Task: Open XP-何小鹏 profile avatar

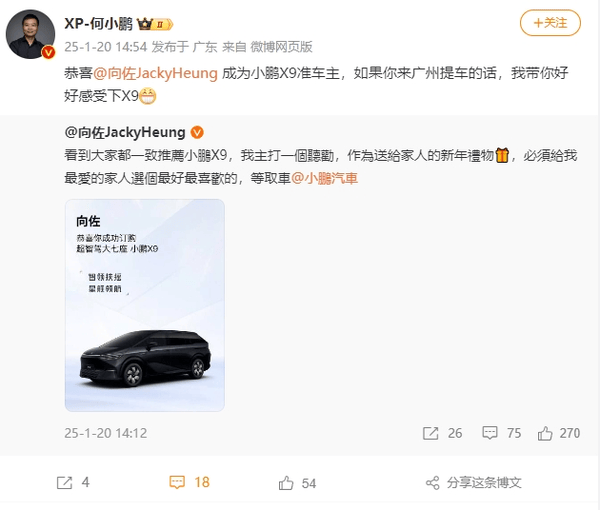Action: (x=30, y=34)
